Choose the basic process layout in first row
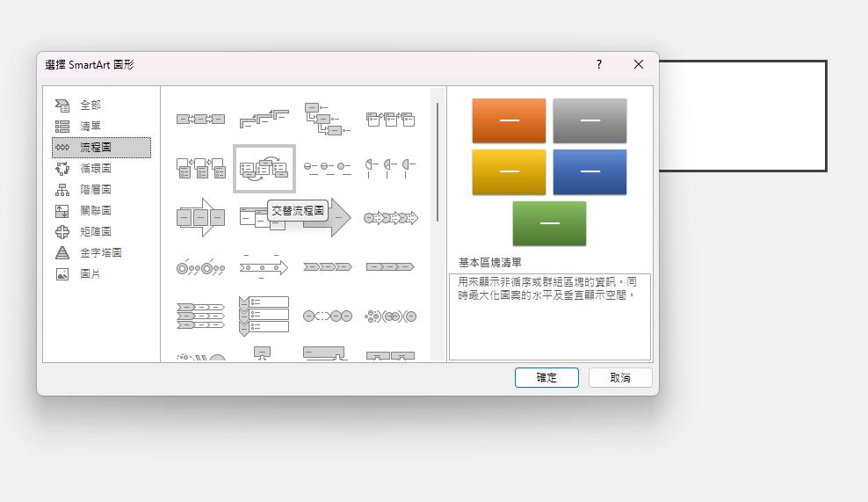Image resolution: width=868 pixels, height=502 pixels. click(200, 120)
